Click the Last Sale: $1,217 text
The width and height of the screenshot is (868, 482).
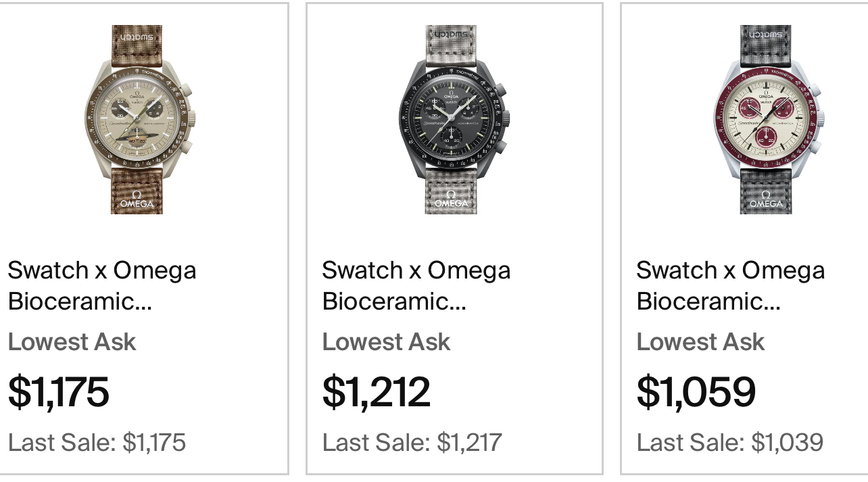coord(412,442)
